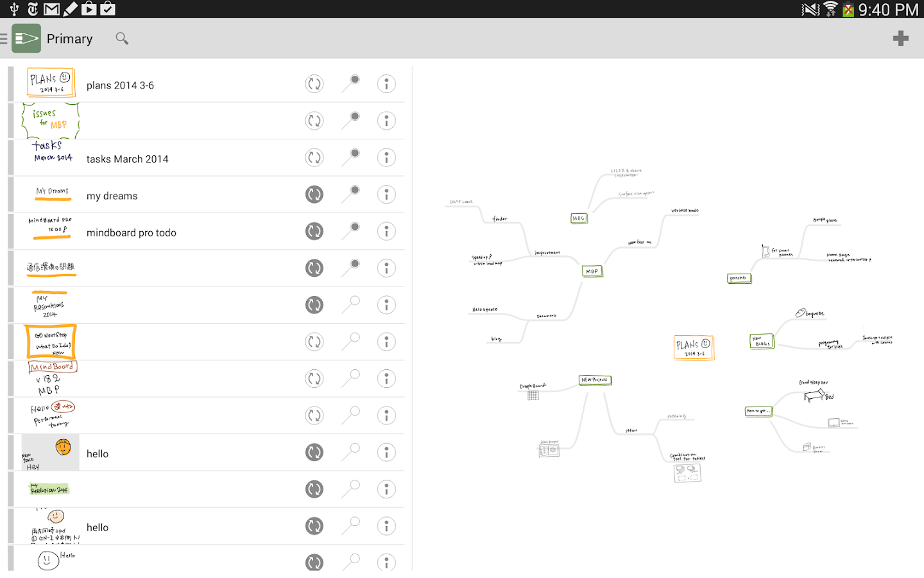The width and height of the screenshot is (924, 578).
Task: Select the tasks March 2014 board
Action: click(127, 159)
